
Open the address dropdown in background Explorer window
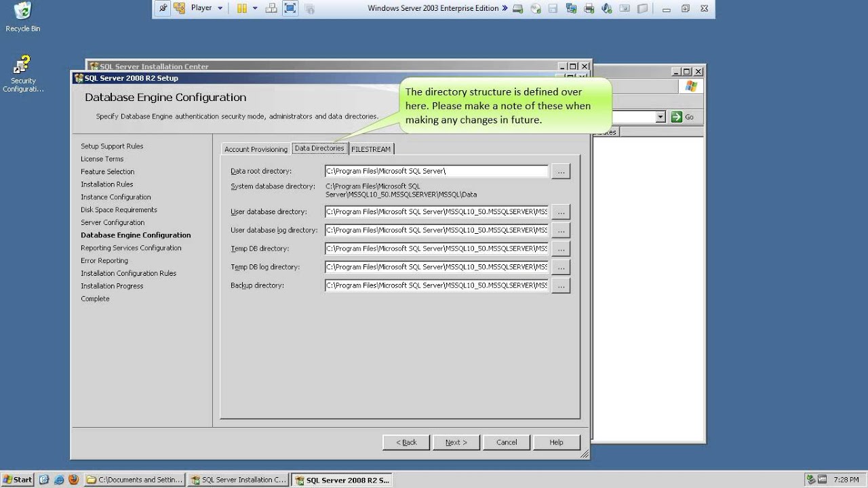tap(660, 117)
